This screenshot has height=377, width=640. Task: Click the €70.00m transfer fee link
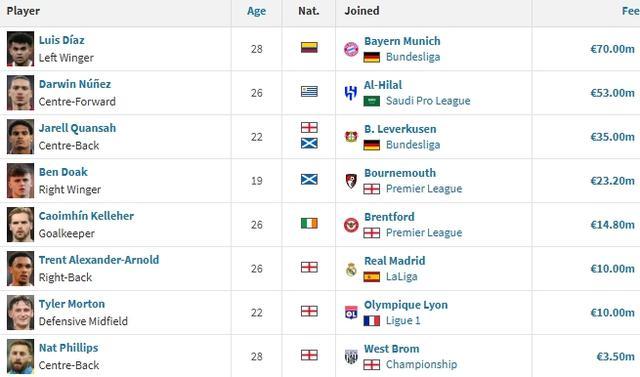(x=612, y=49)
